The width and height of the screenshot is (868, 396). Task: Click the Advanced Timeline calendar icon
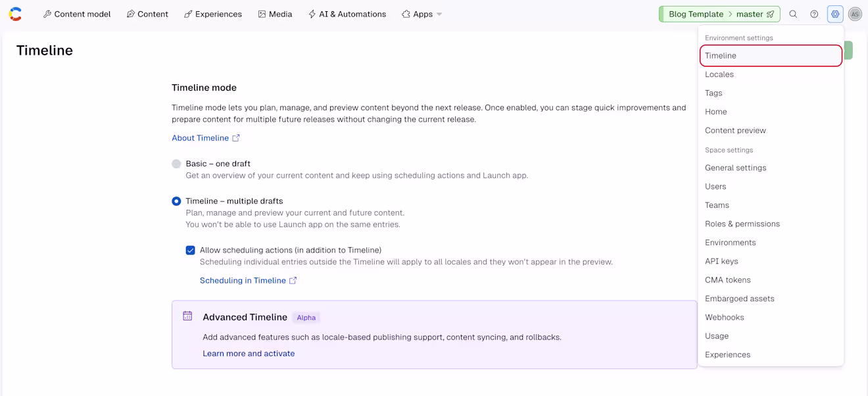point(187,316)
